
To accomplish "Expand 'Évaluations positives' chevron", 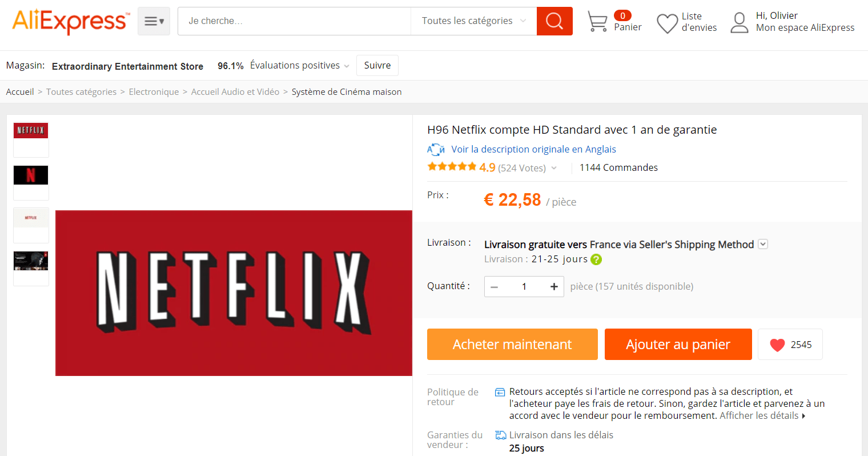I will point(347,66).
